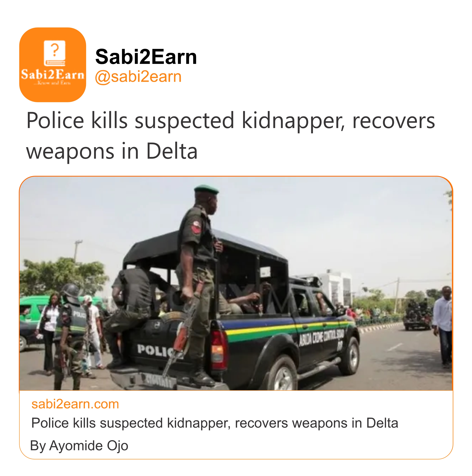Click the Sabi2Earn orange profile logo

tap(53, 65)
